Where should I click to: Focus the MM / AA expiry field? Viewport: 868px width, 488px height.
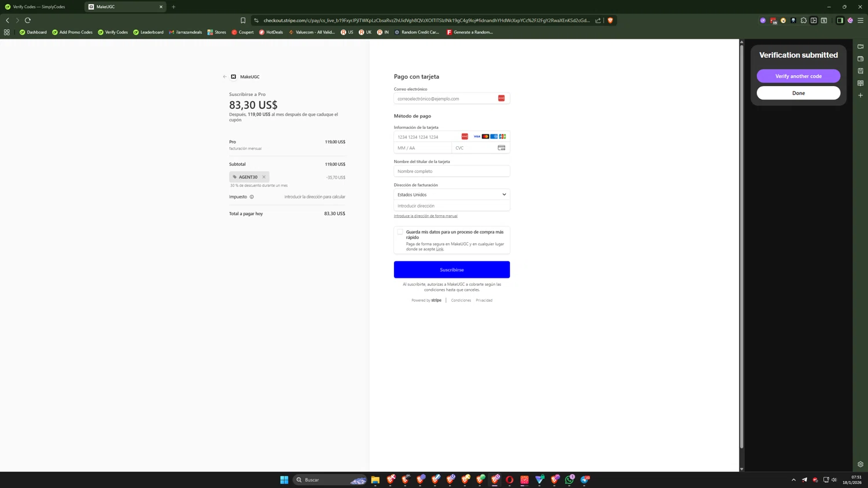coord(423,148)
